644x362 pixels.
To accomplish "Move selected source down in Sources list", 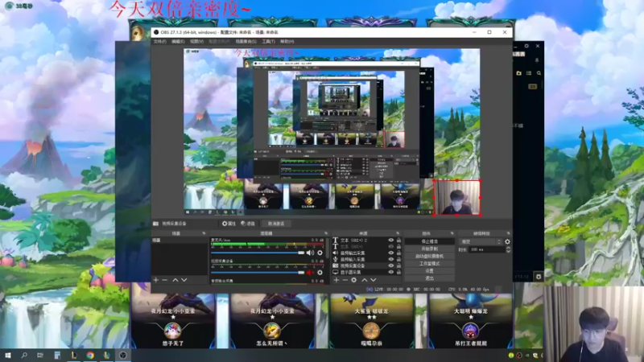I will [x=373, y=280].
